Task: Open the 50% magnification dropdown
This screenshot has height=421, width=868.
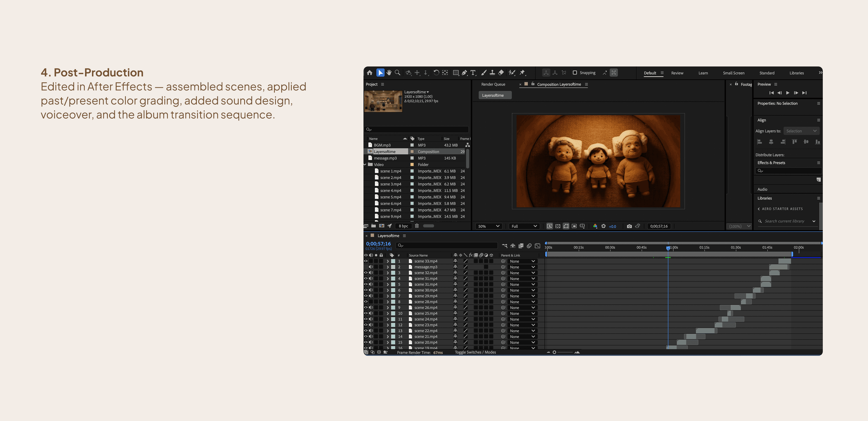Action: click(x=488, y=226)
